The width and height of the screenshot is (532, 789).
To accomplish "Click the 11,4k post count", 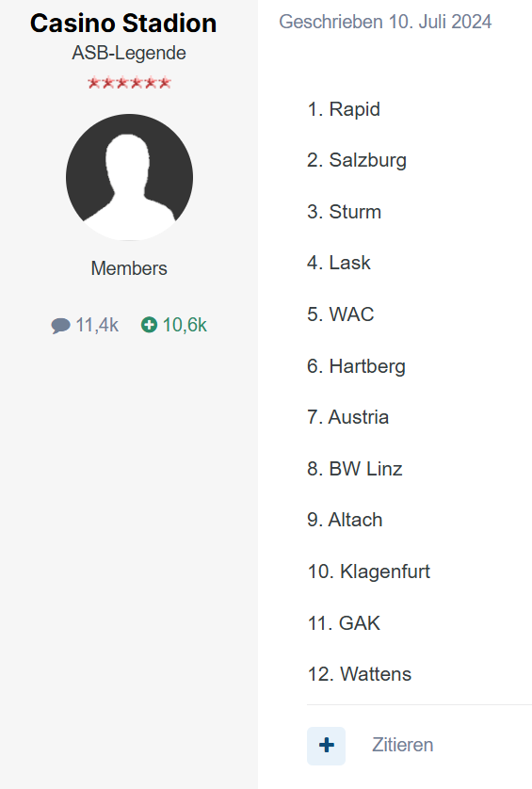I will coord(97,325).
